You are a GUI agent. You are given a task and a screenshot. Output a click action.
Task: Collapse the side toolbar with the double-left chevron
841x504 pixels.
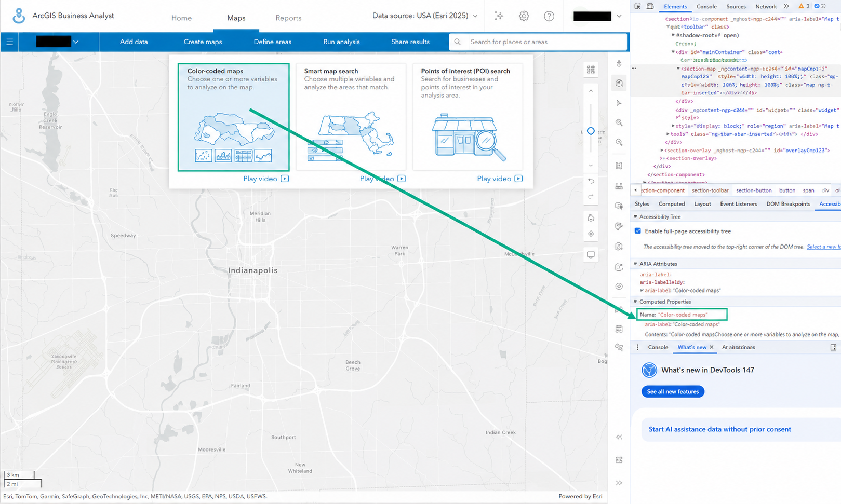coord(619,437)
